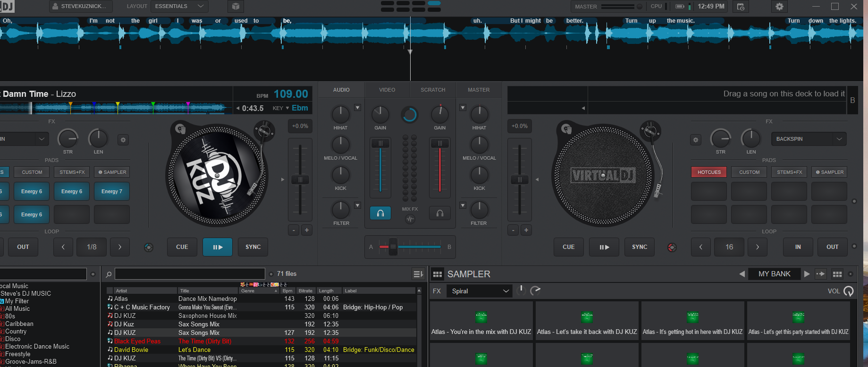This screenshot has height=367, width=868.
Task: Expand dropdown arrow beside right HIHAT knob
Action: coord(463,108)
